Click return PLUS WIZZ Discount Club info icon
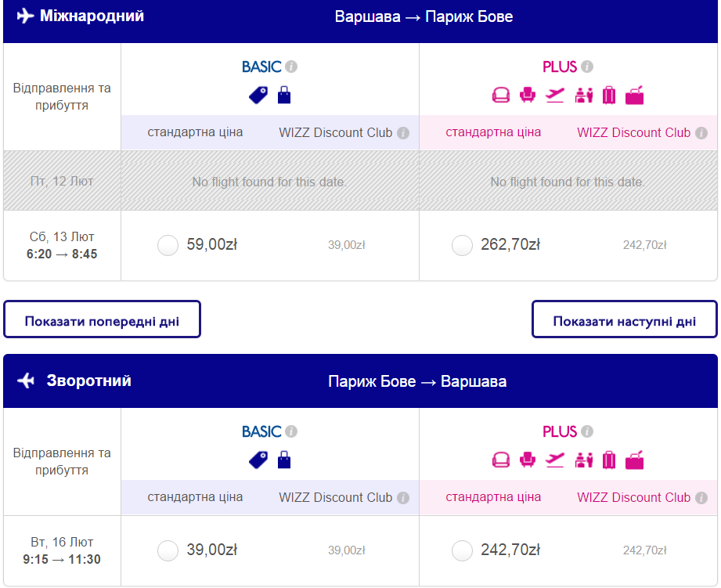The image size is (721, 588). (701, 498)
